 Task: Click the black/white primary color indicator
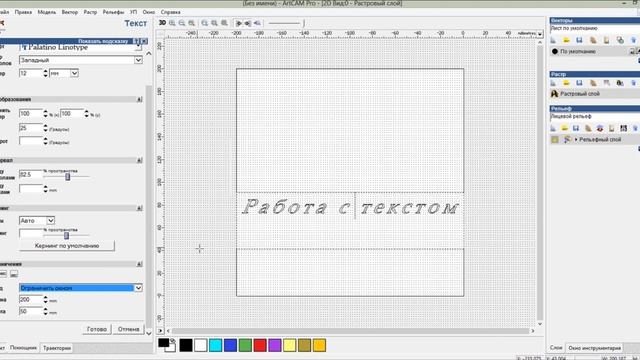pyautogui.click(x=167, y=345)
